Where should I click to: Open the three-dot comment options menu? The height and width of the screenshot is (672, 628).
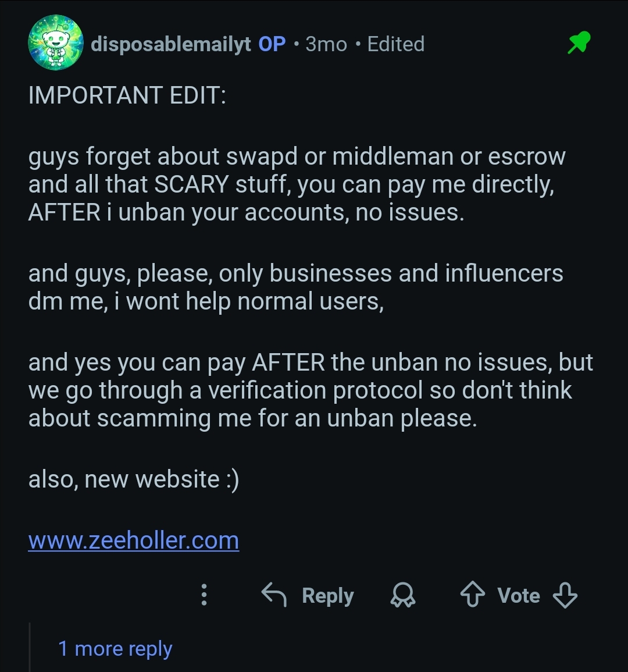[x=204, y=595]
